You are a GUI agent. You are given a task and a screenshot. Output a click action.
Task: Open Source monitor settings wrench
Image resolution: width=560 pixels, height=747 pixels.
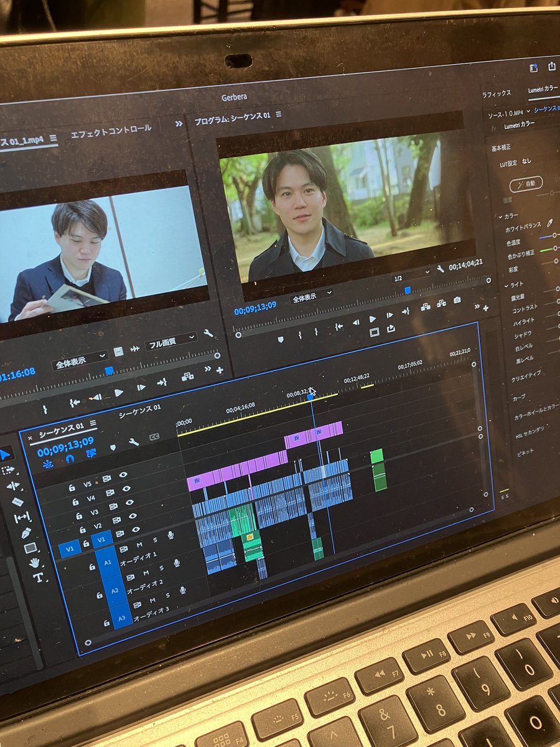[x=208, y=334]
